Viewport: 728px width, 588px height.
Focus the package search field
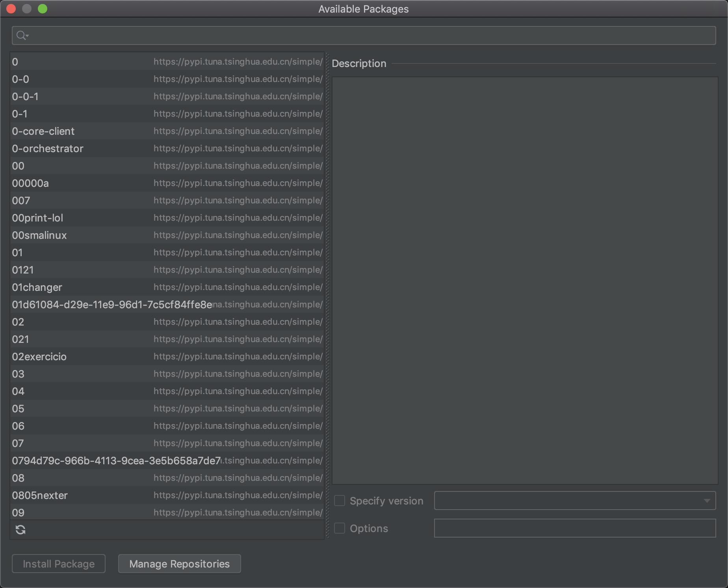pyautogui.click(x=364, y=35)
